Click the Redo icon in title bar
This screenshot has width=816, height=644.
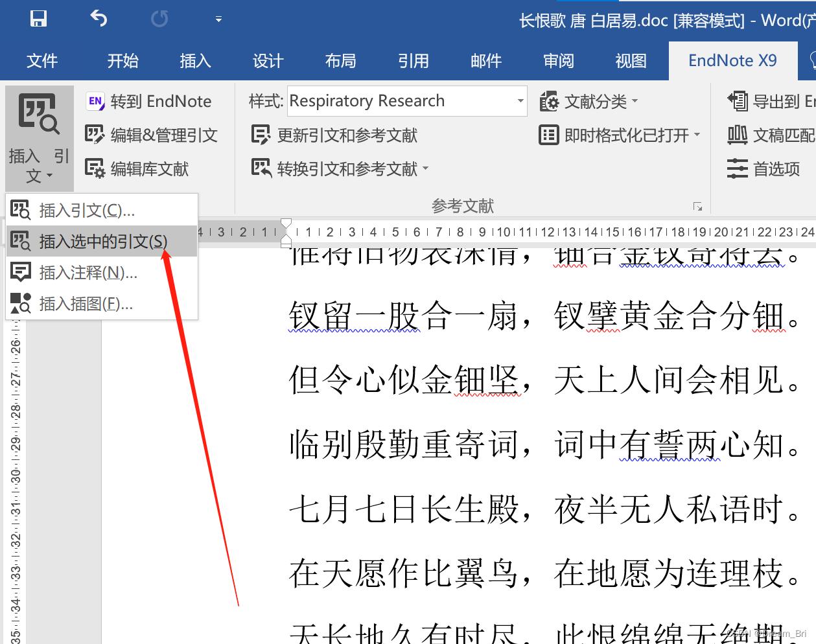(159, 19)
